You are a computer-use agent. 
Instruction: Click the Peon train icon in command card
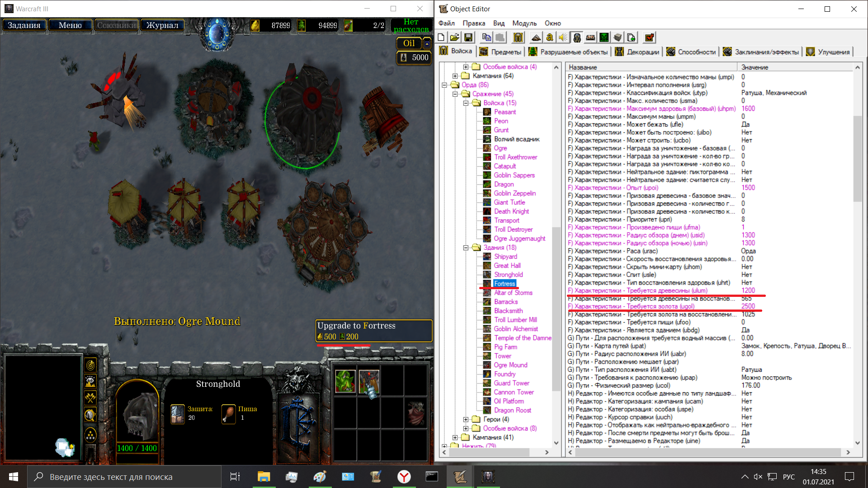[x=346, y=381]
